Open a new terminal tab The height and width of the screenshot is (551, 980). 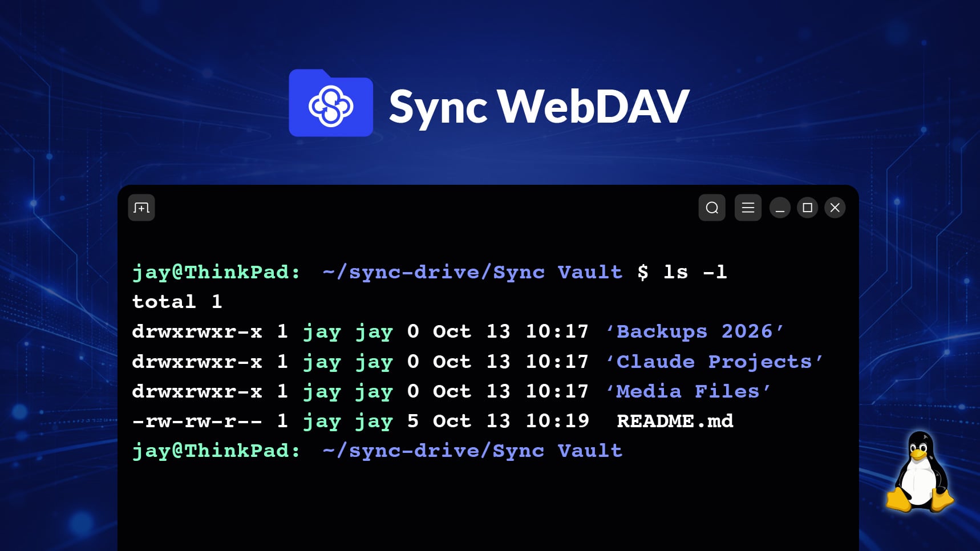141,208
